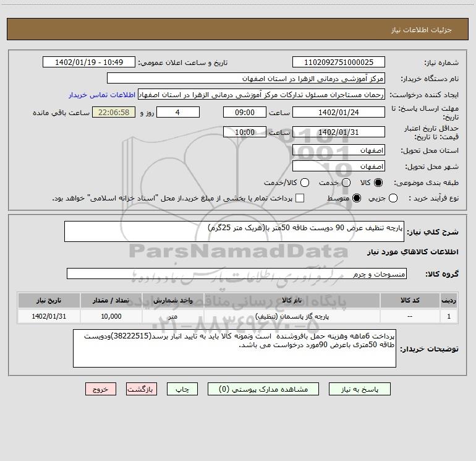Click the item name cell پارچه گاز پانسمان (تنظیف)
Viewport: 476px width, 461px height.
(x=292, y=316)
